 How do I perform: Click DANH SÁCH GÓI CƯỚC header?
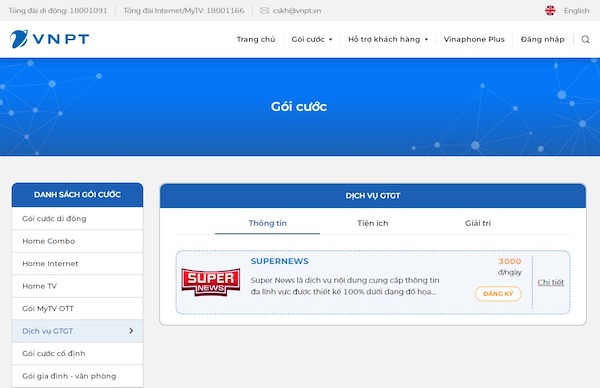pos(77,195)
